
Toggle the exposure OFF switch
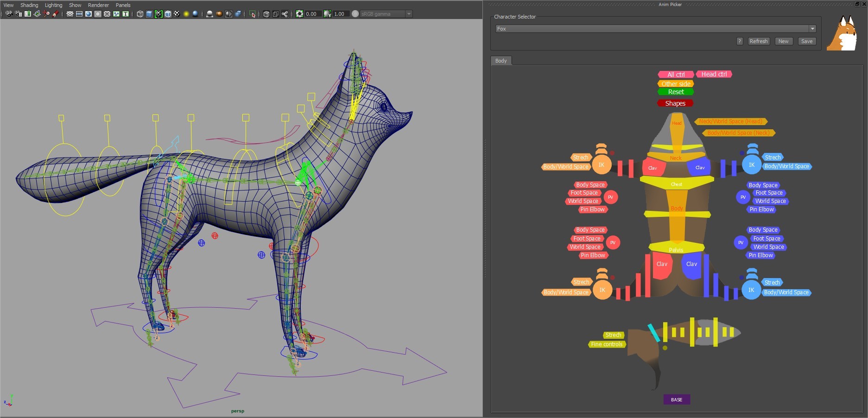click(x=356, y=14)
